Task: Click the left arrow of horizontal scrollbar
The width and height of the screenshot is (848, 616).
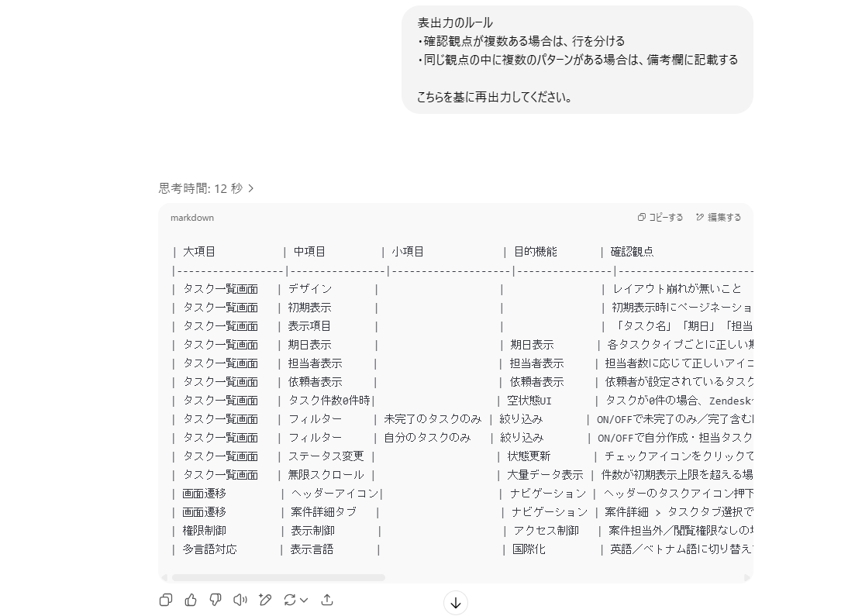Action: coord(164,577)
